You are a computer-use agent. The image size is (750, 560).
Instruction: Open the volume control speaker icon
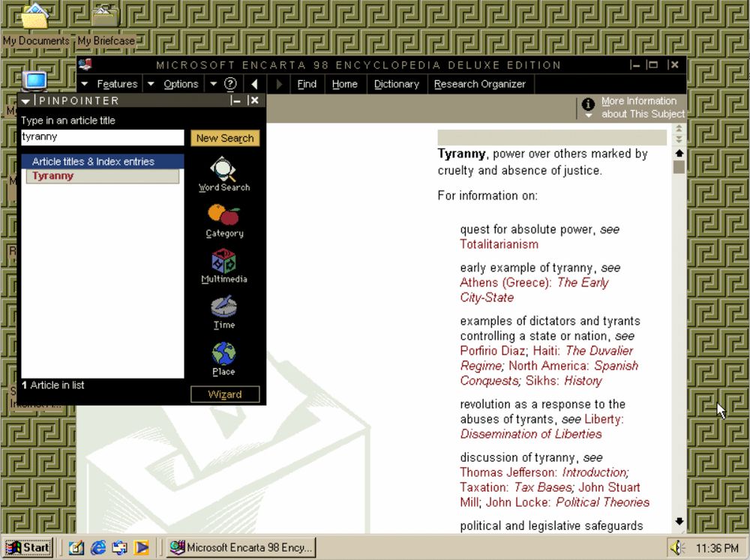677,547
